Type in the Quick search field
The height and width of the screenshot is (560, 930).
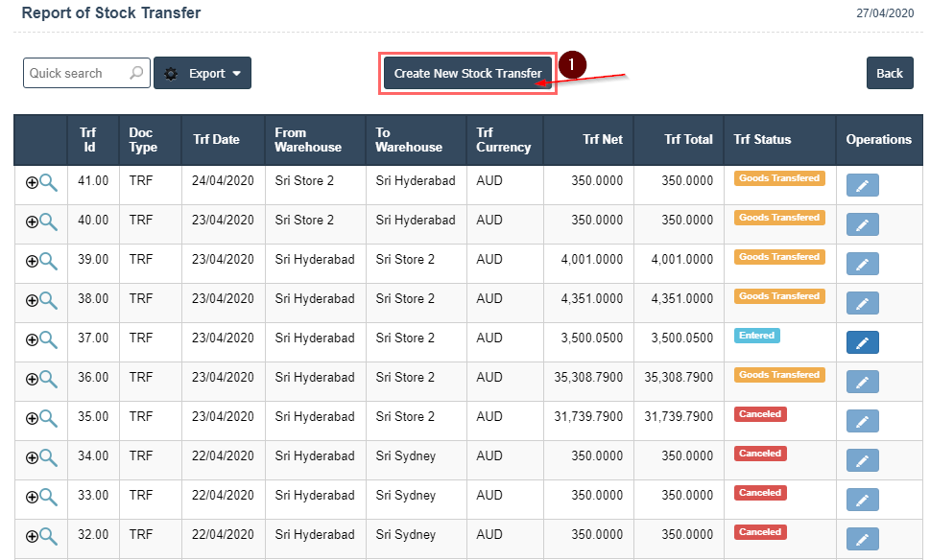(x=77, y=73)
